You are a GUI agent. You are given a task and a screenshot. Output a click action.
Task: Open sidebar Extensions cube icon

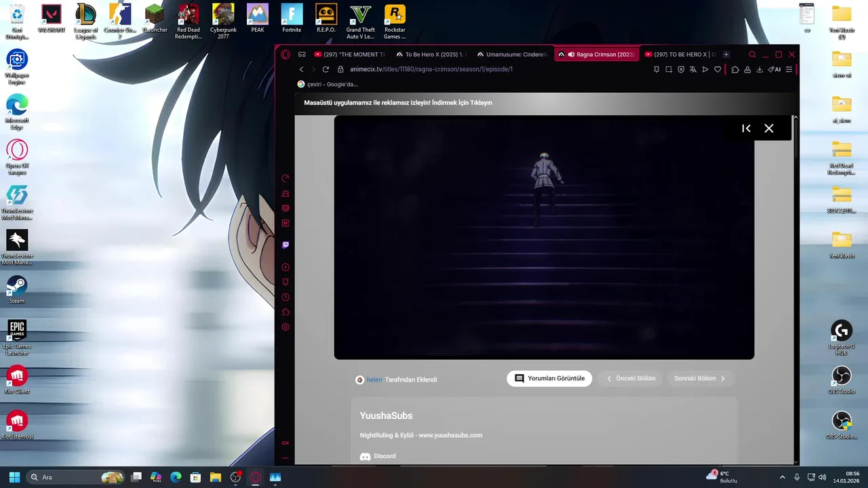tap(285, 312)
